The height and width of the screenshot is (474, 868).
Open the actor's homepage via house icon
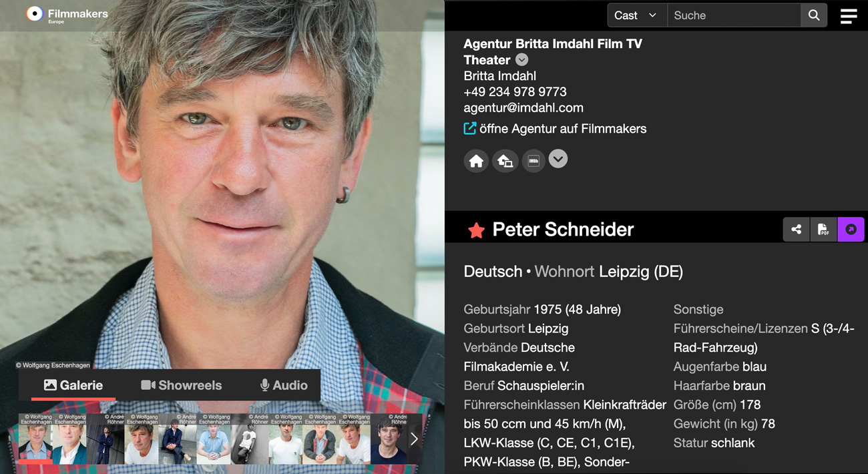pos(476,161)
